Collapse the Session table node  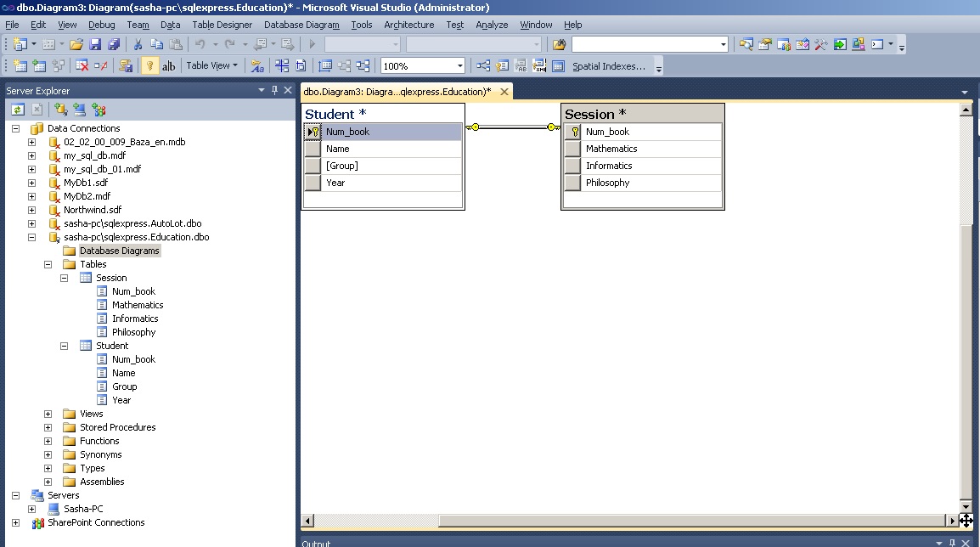tap(64, 278)
